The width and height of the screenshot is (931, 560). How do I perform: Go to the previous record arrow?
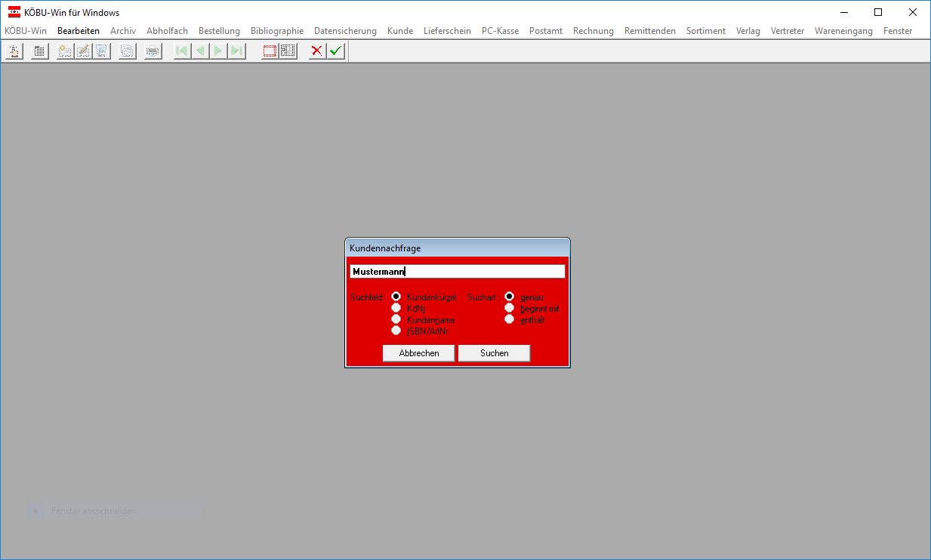tap(200, 51)
